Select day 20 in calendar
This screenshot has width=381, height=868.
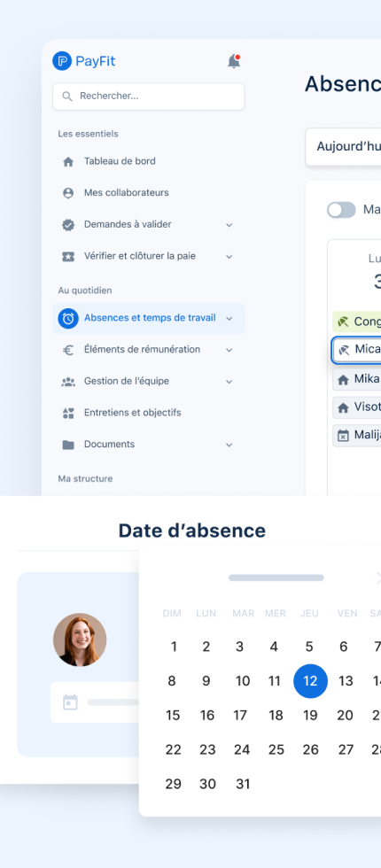click(x=345, y=716)
